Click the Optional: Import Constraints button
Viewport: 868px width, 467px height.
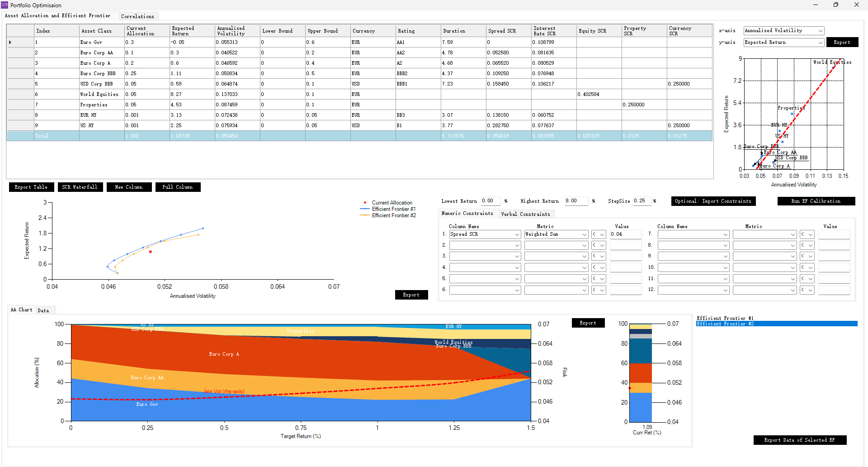[x=713, y=201]
